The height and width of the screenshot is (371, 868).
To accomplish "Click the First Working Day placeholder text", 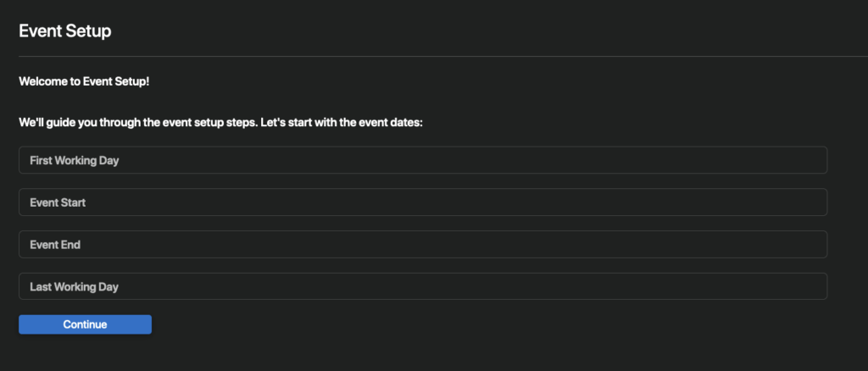I will [x=75, y=160].
